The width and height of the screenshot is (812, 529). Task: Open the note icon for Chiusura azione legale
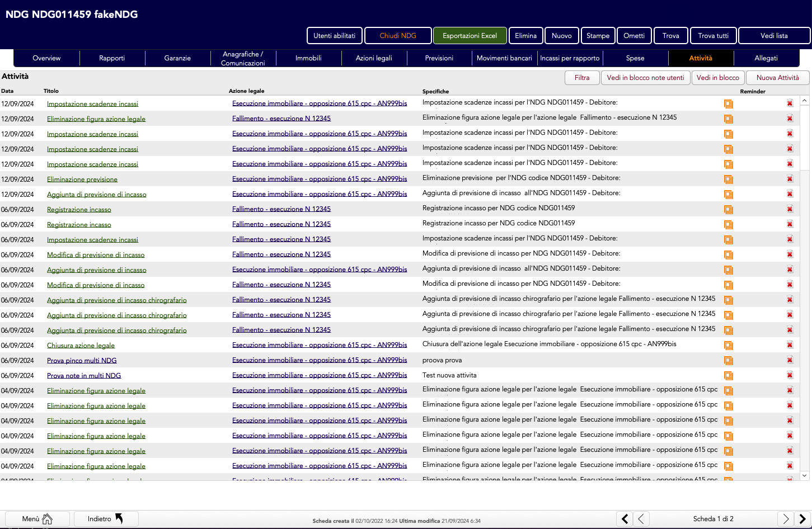(728, 346)
